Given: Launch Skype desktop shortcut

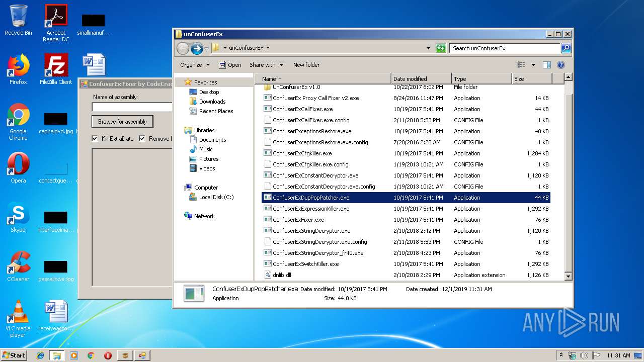Looking at the screenshot, I should point(18,217).
